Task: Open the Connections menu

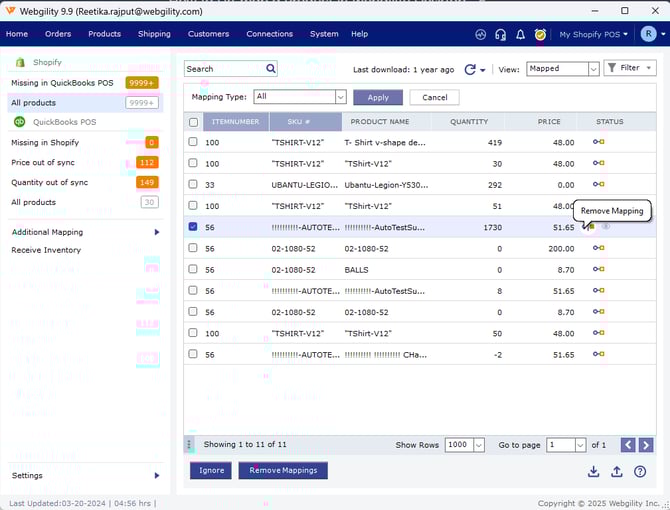Action: point(269,34)
